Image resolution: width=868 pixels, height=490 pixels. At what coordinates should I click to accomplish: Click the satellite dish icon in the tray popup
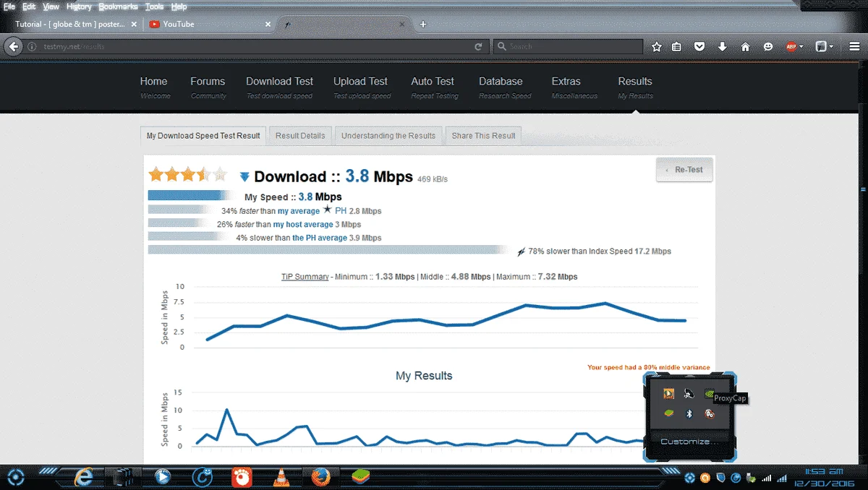click(x=689, y=394)
